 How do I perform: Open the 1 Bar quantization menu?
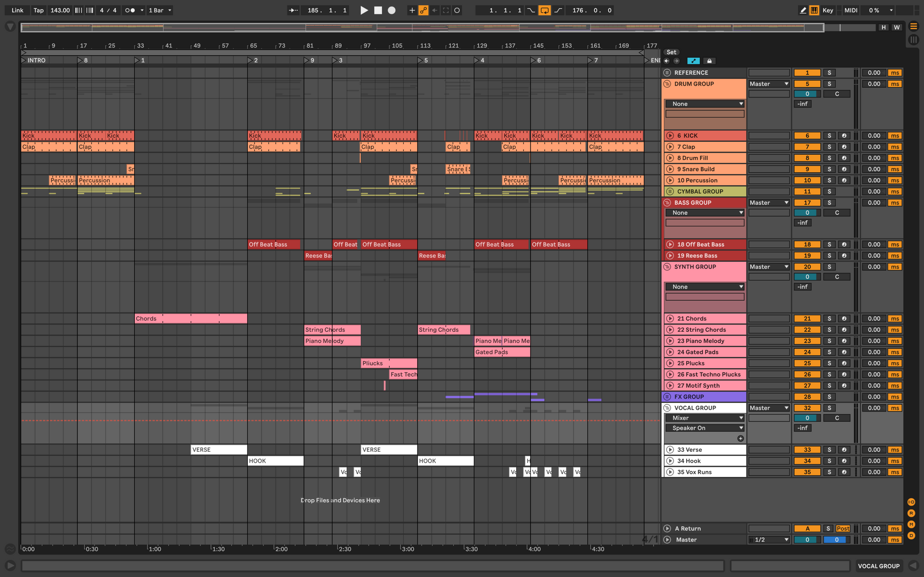point(160,10)
